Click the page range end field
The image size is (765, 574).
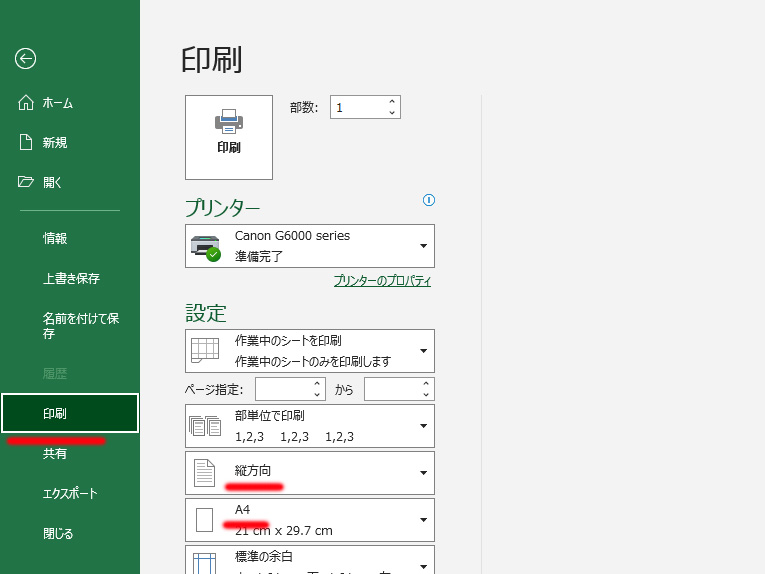click(391, 389)
